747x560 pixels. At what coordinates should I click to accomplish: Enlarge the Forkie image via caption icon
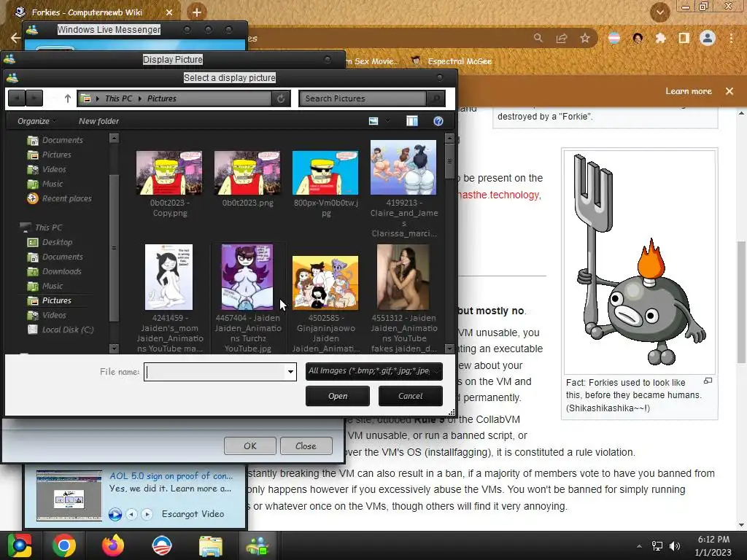pyautogui.click(x=708, y=381)
